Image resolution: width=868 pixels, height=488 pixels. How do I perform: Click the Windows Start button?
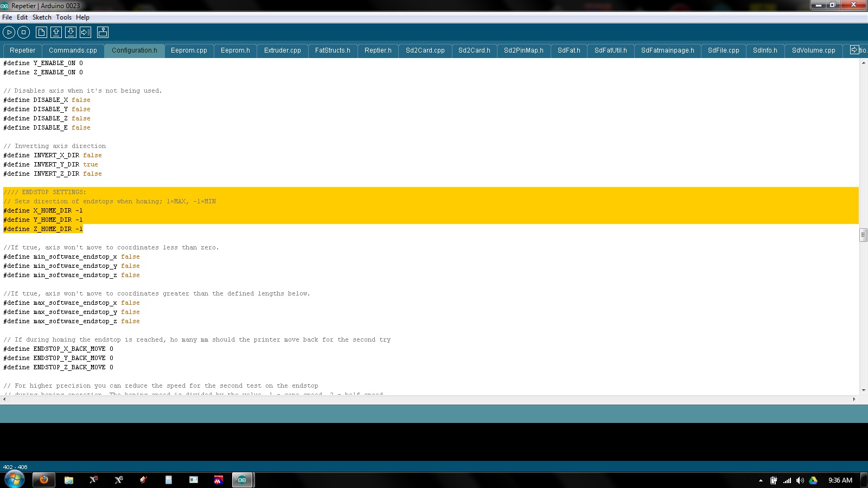[15, 479]
